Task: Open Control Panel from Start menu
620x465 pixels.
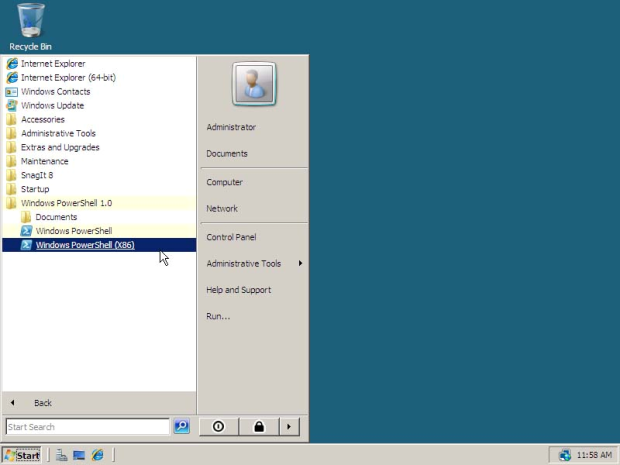Action: click(x=231, y=237)
